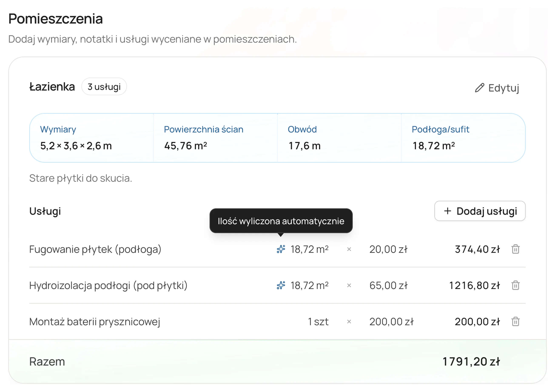Click dimensions value 5,2 × 3,6 × 2,6 m
The image size is (555, 392).
(x=76, y=146)
